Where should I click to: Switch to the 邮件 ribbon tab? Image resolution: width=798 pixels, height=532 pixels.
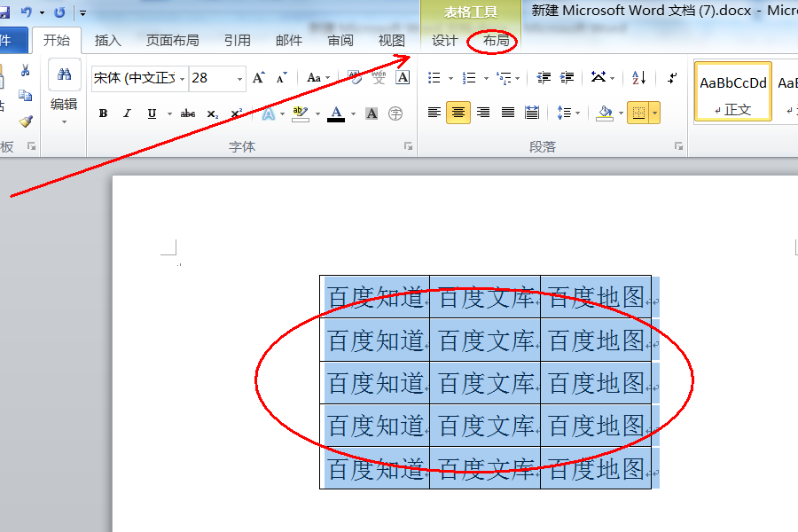coord(289,40)
